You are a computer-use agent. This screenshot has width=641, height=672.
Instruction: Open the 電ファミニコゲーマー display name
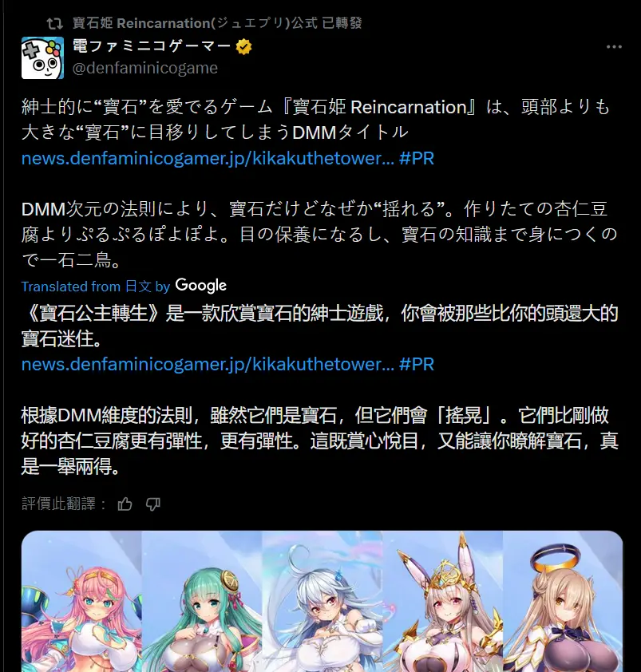tap(152, 45)
